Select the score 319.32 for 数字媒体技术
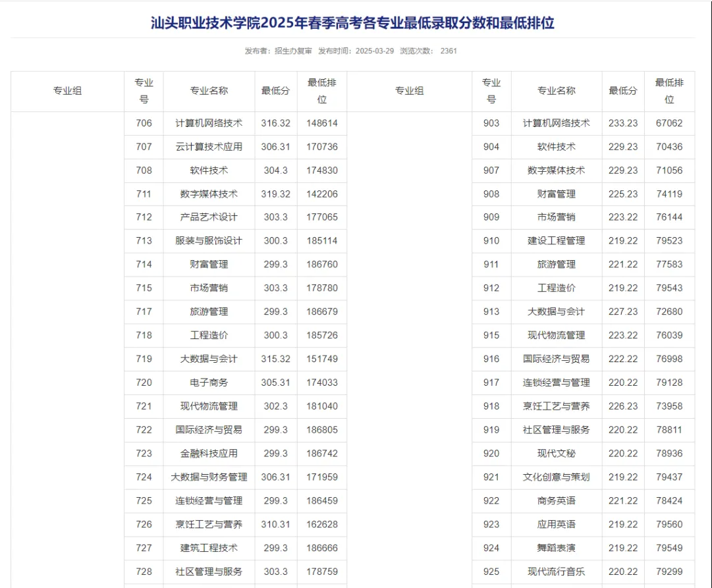712x588 pixels. [275, 194]
